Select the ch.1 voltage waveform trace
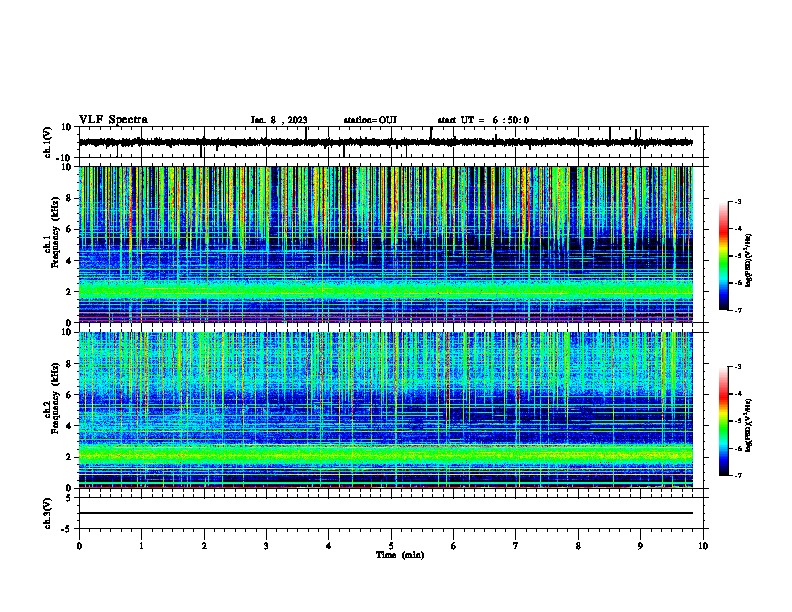The width and height of the screenshot is (792, 612). coord(386,142)
